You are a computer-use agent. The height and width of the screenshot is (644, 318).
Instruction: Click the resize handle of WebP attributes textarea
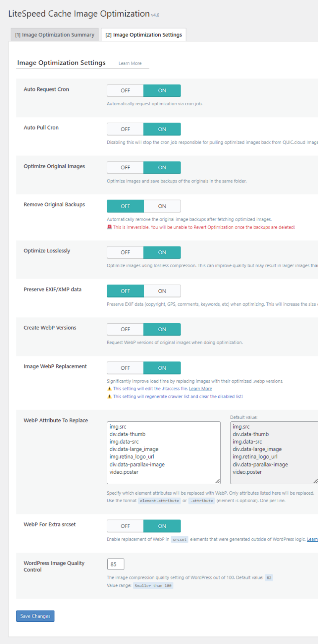(x=218, y=480)
